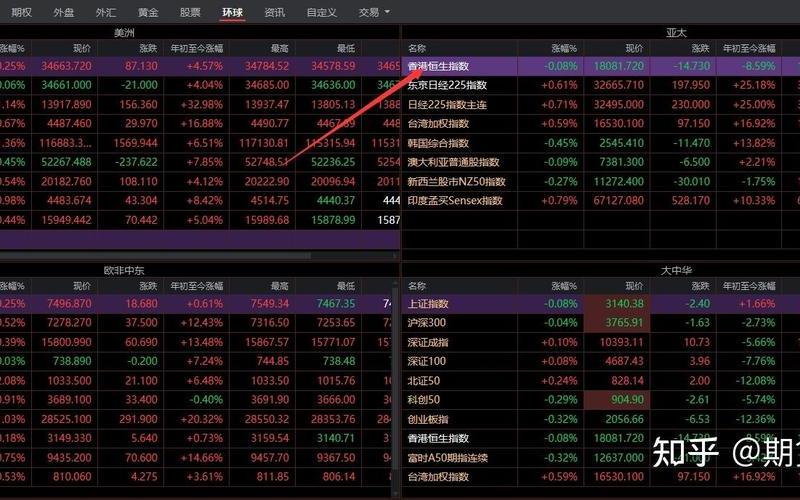This screenshot has width=800, height=500.
Task: Click the 大中华 panel title
Action: [x=676, y=270]
